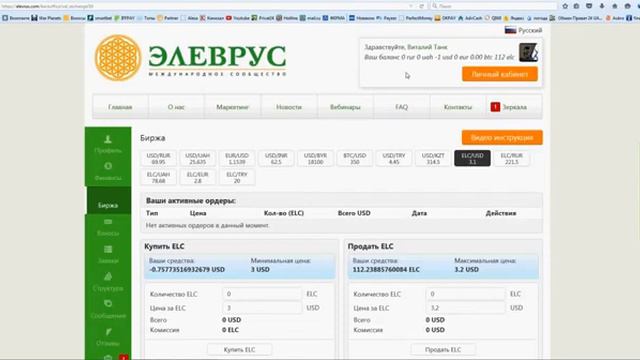Click the browser bookmark star icon
640x360 pixels.
tap(565, 6)
